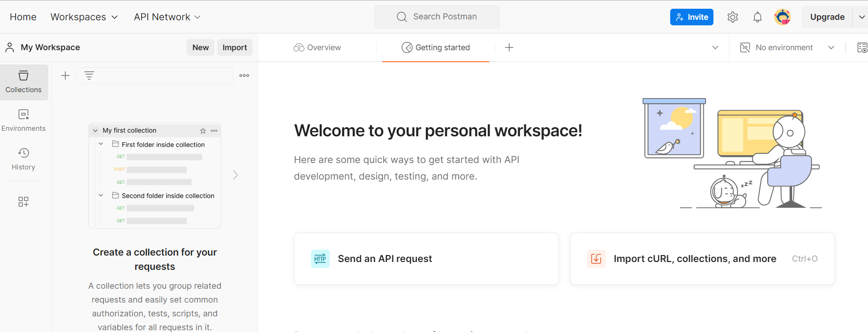The width and height of the screenshot is (868, 332).
Task: Open the settings gear icon
Action: tap(733, 17)
